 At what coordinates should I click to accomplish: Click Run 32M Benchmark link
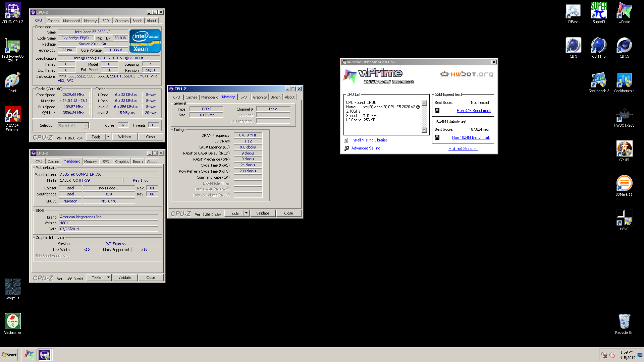point(474,111)
